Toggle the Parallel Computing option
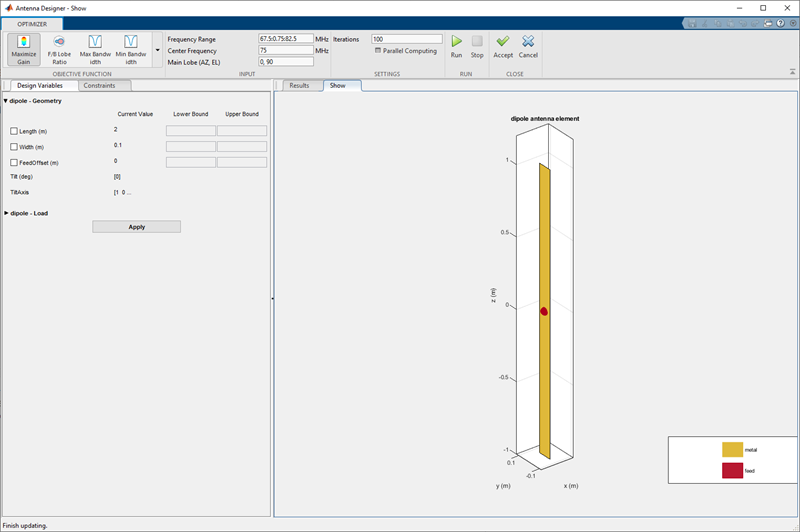 [x=378, y=51]
